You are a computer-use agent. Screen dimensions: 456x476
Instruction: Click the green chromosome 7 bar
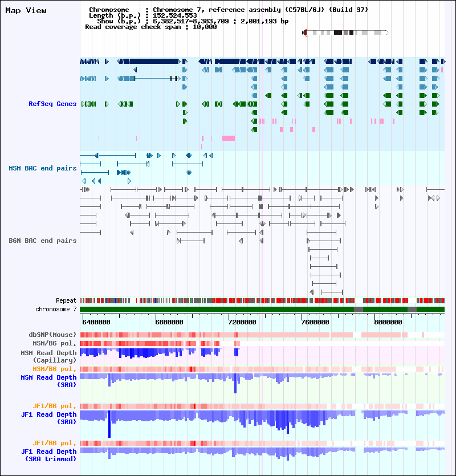(x=262, y=309)
